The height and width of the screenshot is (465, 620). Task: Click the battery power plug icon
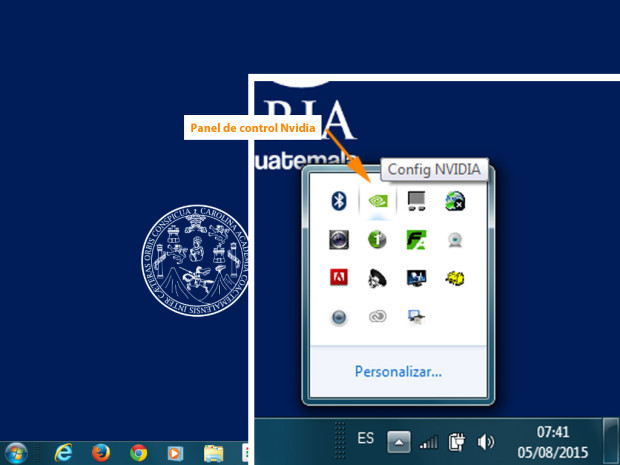coord(458,441)
